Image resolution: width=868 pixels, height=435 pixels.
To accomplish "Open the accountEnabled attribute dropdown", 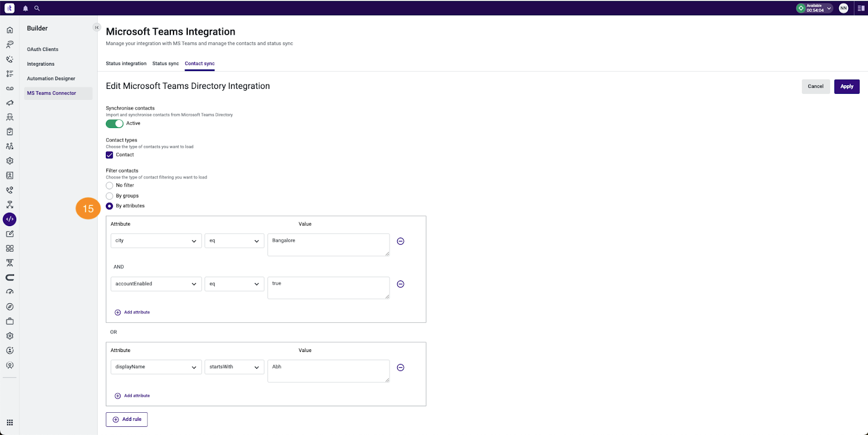I will pyautogui.click(x=156, y=284).
